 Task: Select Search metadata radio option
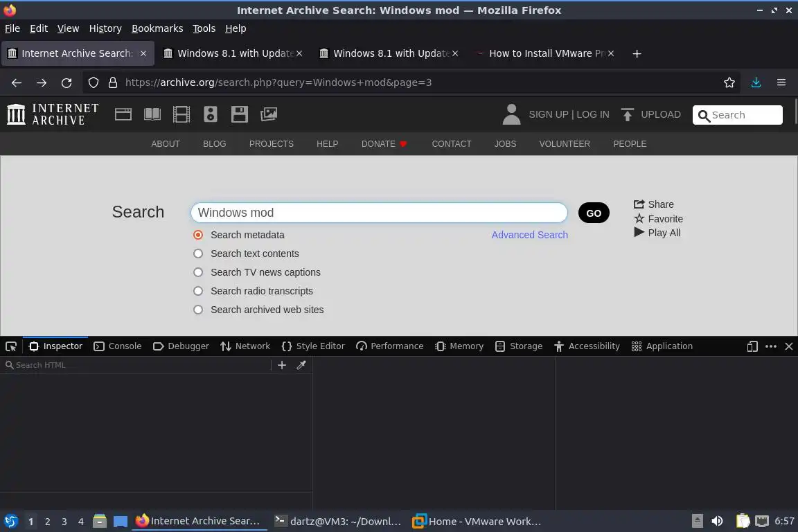click(x=198, y=235)
